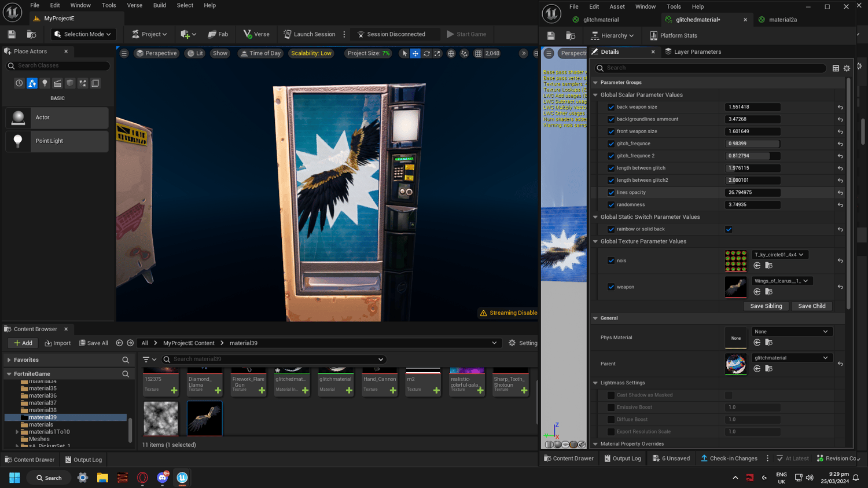Viewport: 868px width, 488px height.
Task: Adjust lines opacity value field
Action: tap(752, 193)
